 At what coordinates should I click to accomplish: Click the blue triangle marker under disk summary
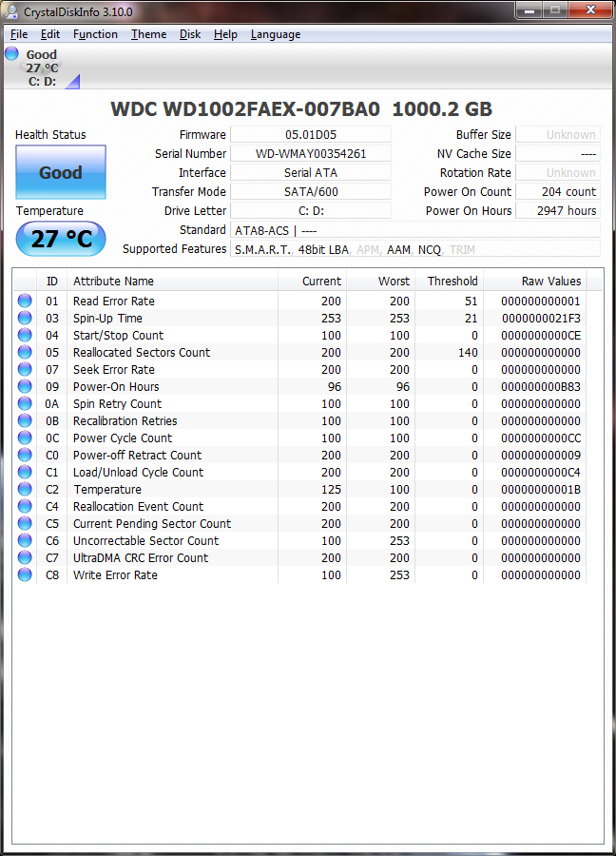click(x=73, y=82)
